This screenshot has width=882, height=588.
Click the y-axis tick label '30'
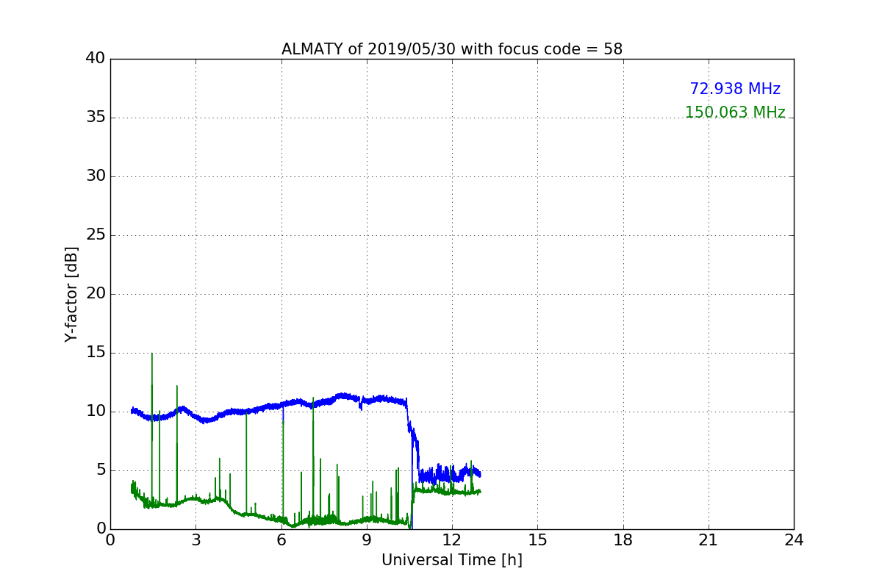pos(96,176)
